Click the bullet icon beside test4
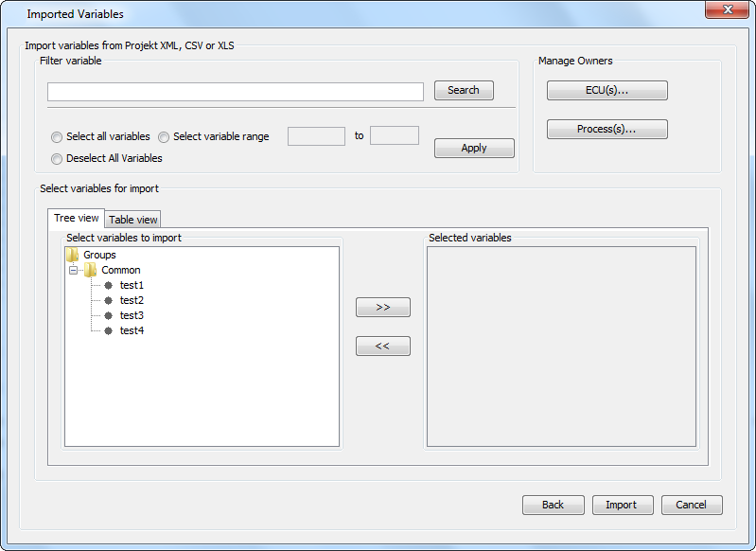The width and height of the screenshot is (756, 551). coord(109,330)
